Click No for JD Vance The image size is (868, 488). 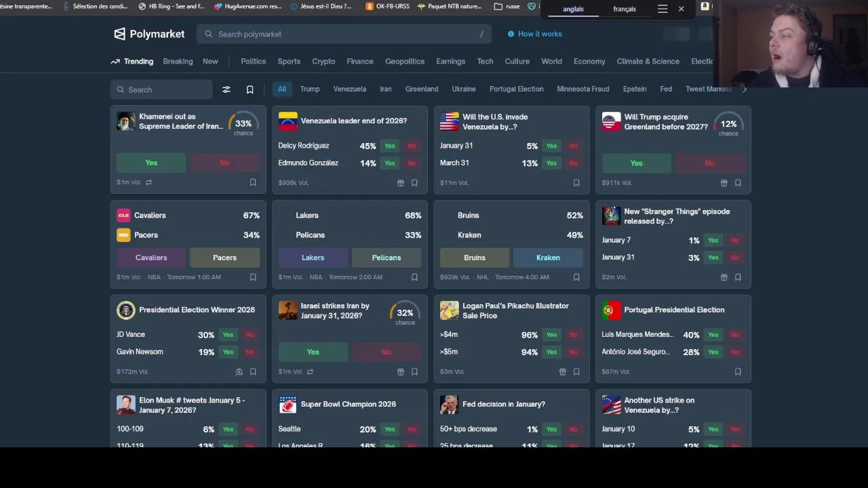[x=250, y=335]
